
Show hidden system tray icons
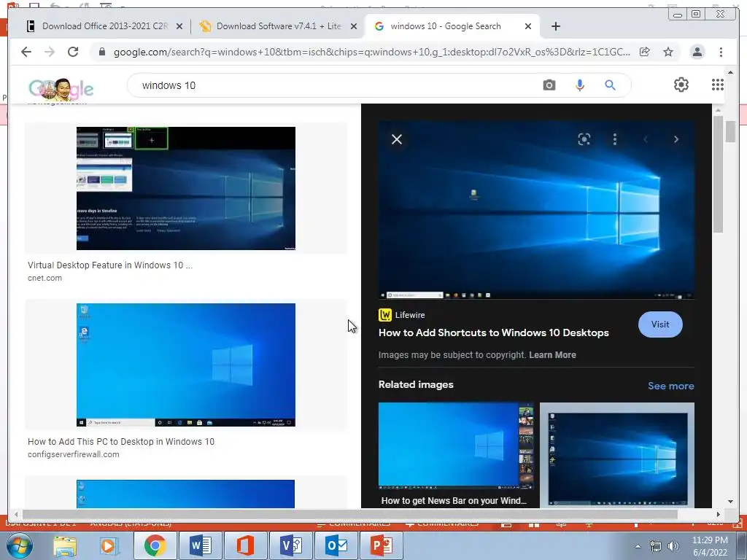(x=638, y=546)
